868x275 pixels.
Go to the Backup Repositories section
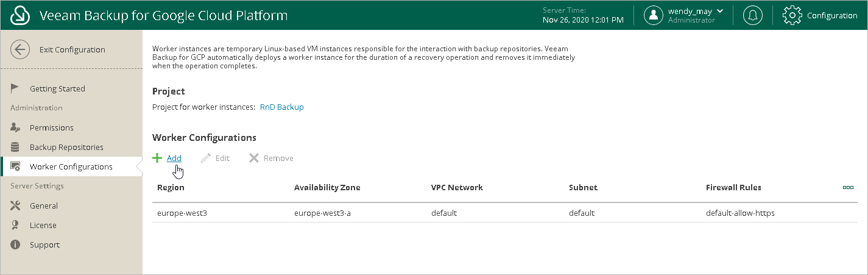pyautogui.click(x=66, y=147)
